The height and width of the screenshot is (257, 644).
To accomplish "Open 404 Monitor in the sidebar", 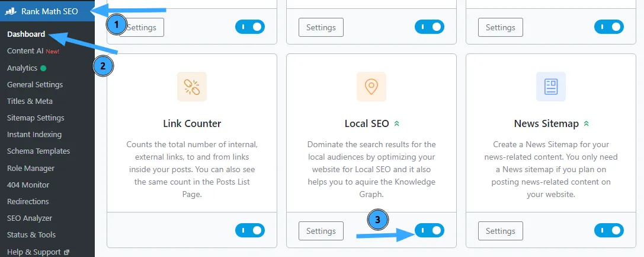I will tap(28, 185).
